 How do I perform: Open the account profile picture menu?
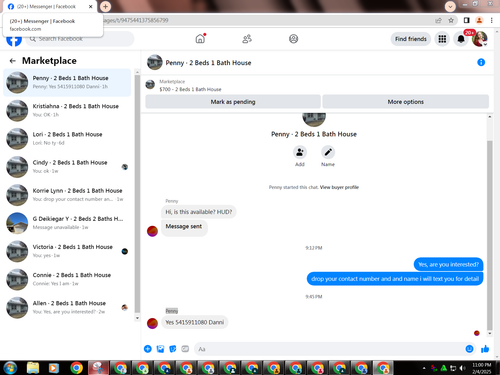tap(480, 39)
